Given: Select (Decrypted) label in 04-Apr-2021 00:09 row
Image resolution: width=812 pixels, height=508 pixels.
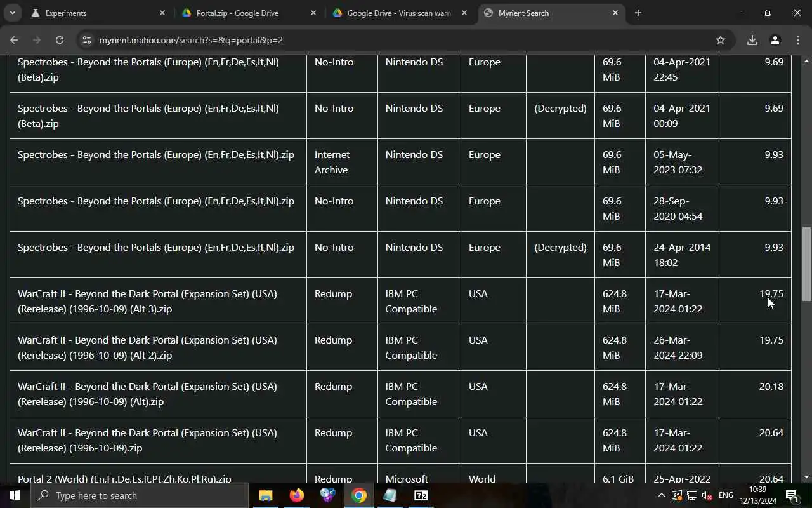Looking at the screenshot, I should pyautogui.click(x=560, y=108).
